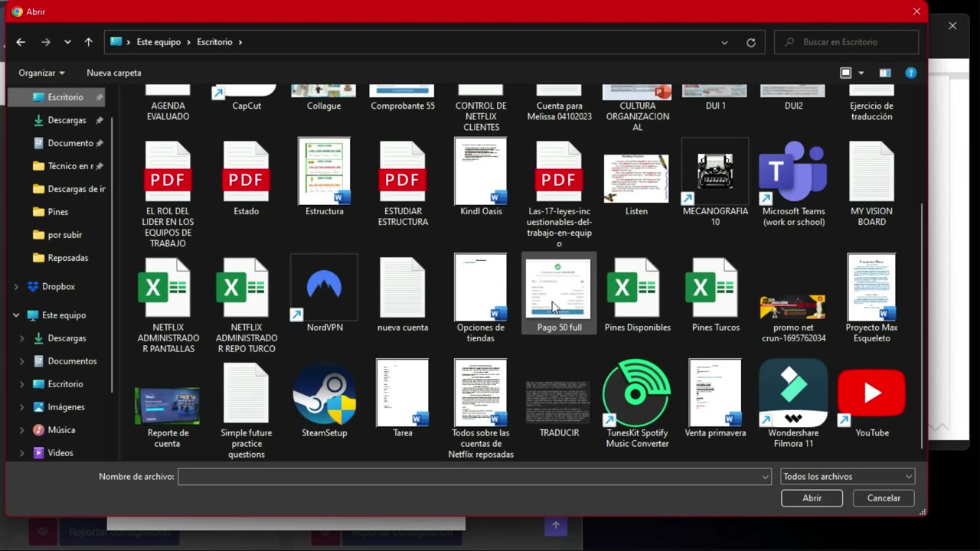Image resolution: width=980 pixels, height=551 pixels.
Task: Expand Música in the navigation tree
Action: click(21, 430)
